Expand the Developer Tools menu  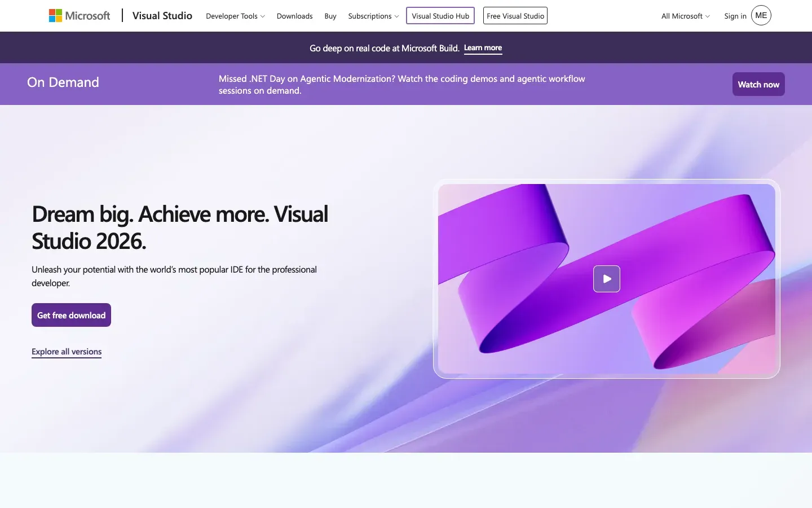[235, 16]
